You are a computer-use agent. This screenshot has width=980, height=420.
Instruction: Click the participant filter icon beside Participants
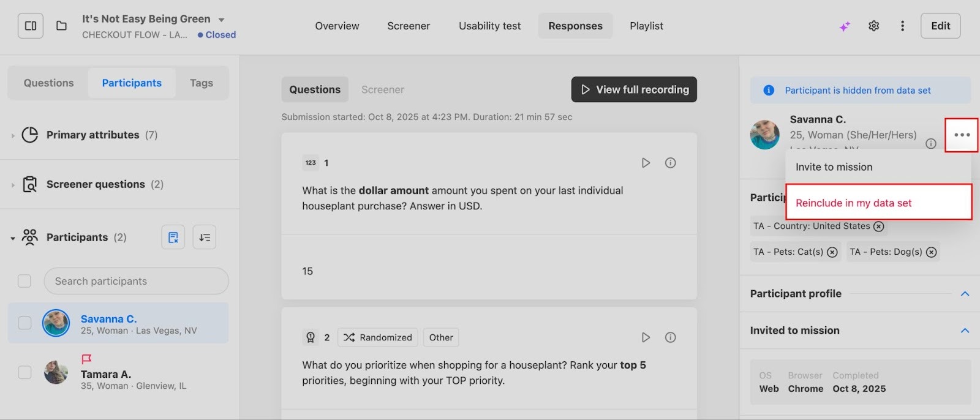(173, 237)
